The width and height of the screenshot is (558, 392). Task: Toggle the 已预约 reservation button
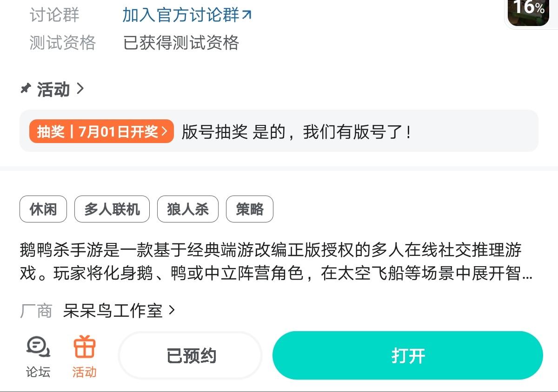pos(191,356)
